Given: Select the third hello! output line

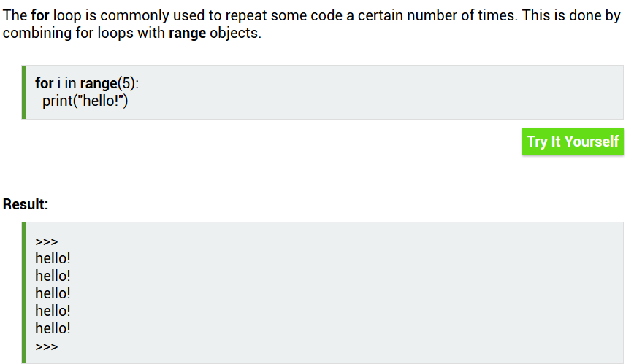Looking at the screenshot, I should [53, 293].
